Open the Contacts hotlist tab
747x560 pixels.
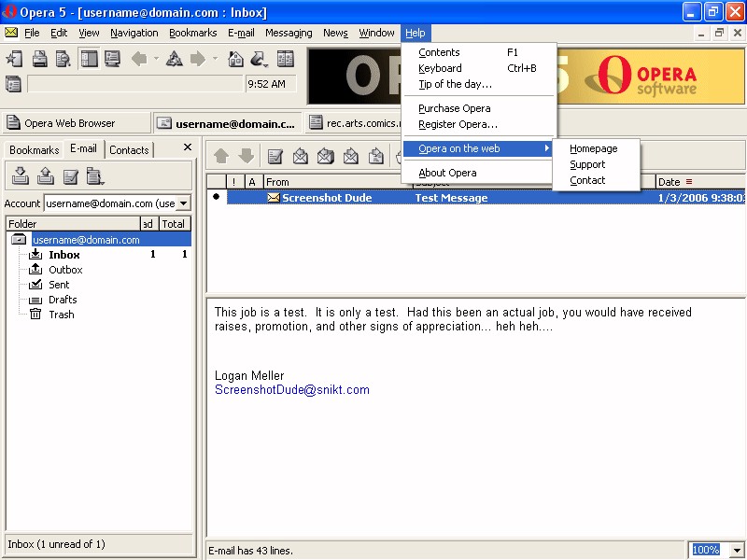[x=129, y=150]
